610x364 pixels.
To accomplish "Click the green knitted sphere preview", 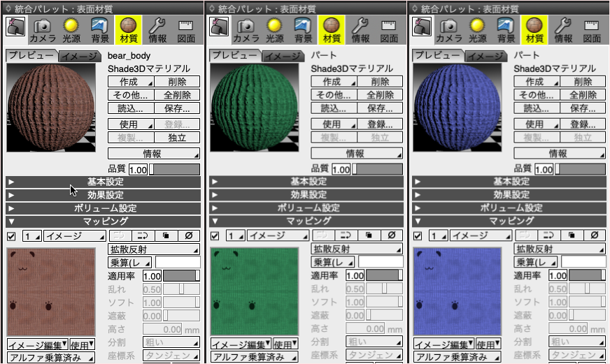I will point(255,108).
